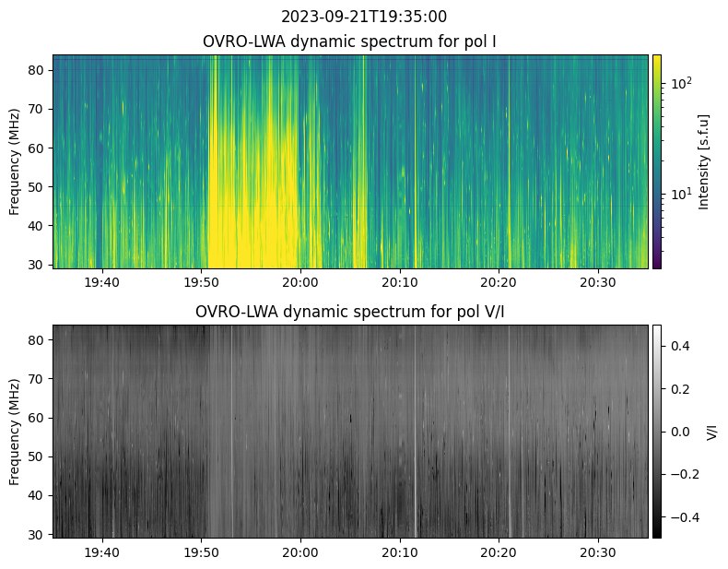The image size is (728, 569).
Task: Click the bottom plot's Frequency (MHz) axis label
Action: pyautogui.click(x=16, y=431)
